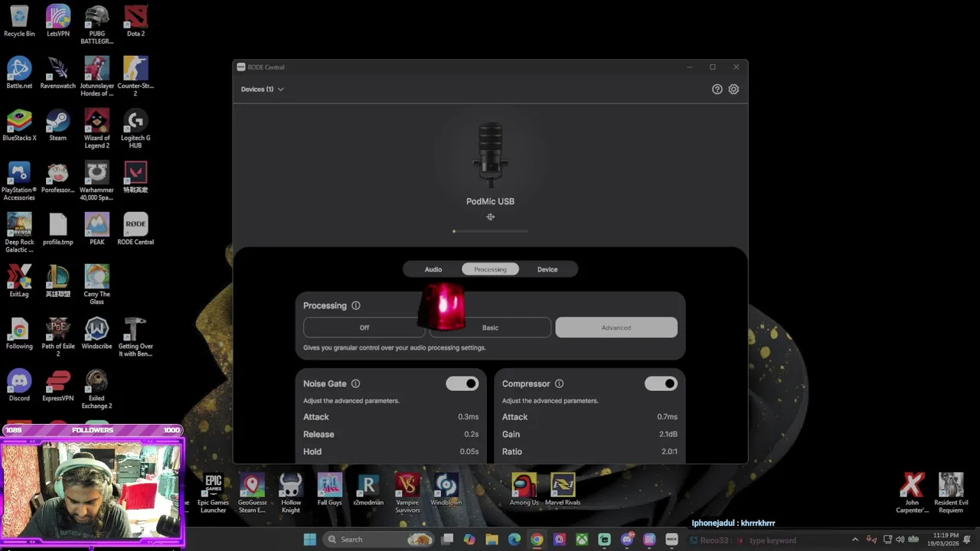Set processing mode to Basic
The image size is (980, 551).
(490, 328)
